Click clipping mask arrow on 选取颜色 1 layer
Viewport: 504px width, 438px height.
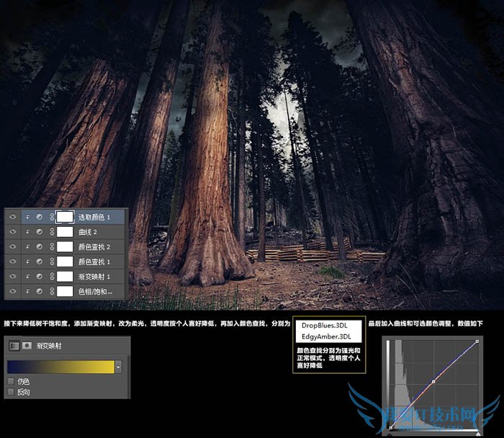coord(27,217)
